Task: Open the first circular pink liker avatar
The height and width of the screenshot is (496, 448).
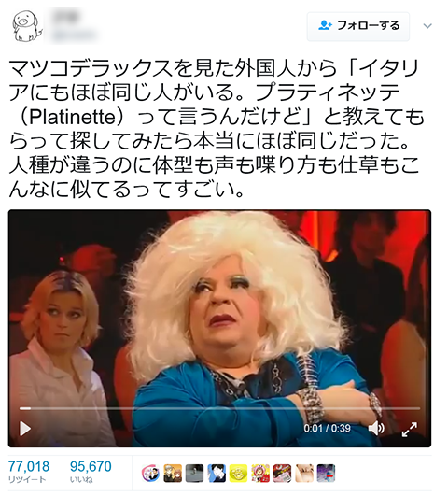Action: (x=150, y=474)
